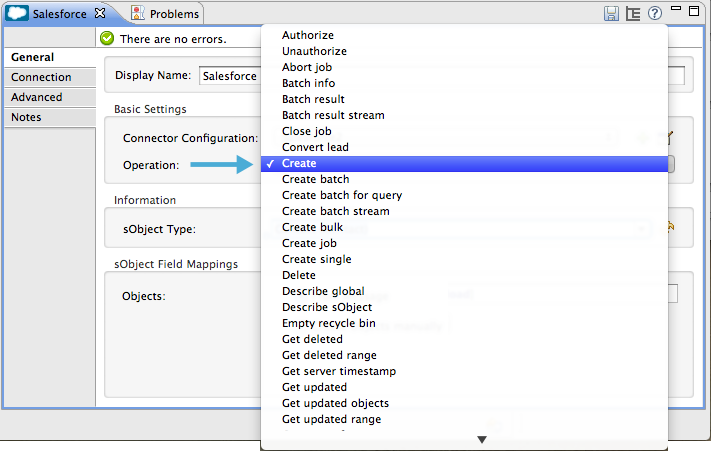Click the Problems tab icon
This screenshot has height=451, width=711.
tap(138, 14)
